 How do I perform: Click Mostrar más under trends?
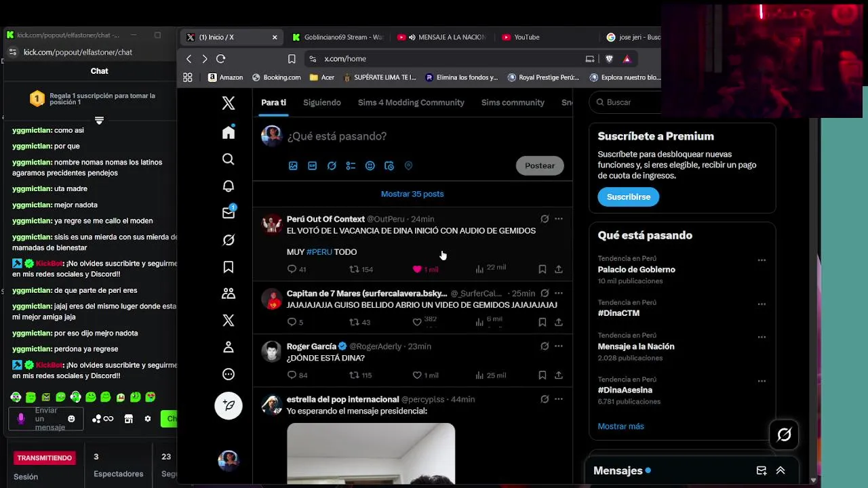point(620,426)
